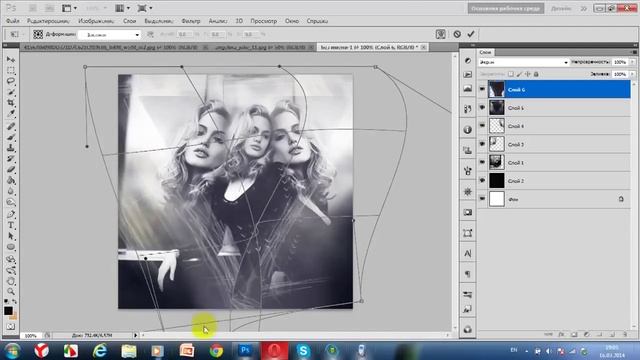Select the Crop tool
Image resolution: width=640 pixels, height=360 pixels.
click(x=11, y=103)
